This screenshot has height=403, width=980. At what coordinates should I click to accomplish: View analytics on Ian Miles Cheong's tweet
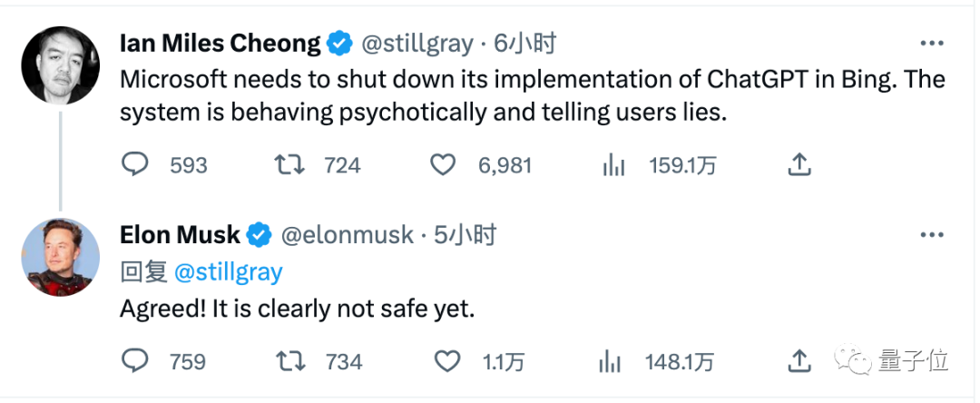614,164
